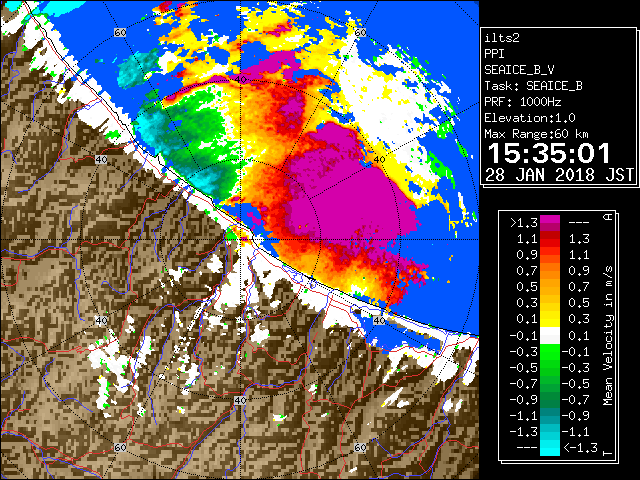Image resolution: width=640 pixels, height=480 pixels.
Task: Select the 'PPI' scan type text
Action: point(494,54)
